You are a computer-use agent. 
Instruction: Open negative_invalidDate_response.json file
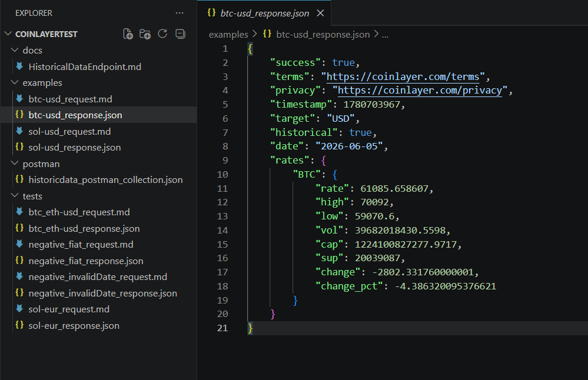click(98, 293)
